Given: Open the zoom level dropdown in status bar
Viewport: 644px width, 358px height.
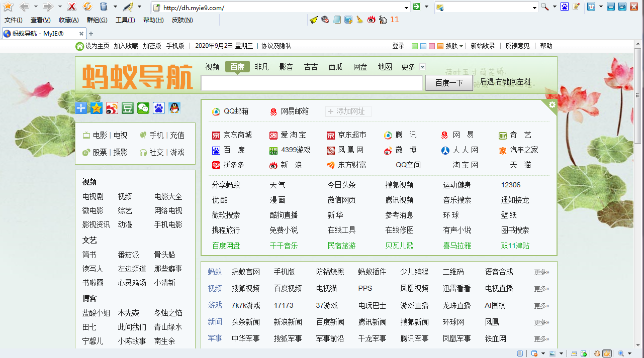Looking at the screenshot, I should (x=630, y=353).
